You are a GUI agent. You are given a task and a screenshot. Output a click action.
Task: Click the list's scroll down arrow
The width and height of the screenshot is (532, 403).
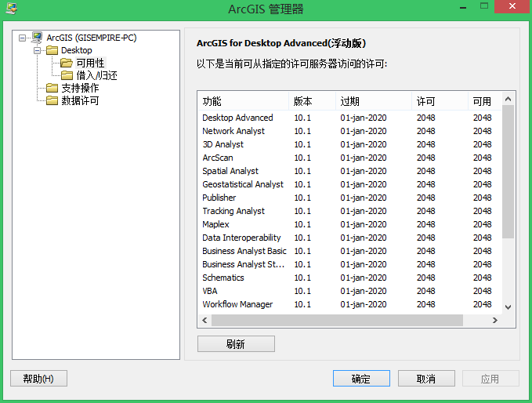(x=508, y=307)
